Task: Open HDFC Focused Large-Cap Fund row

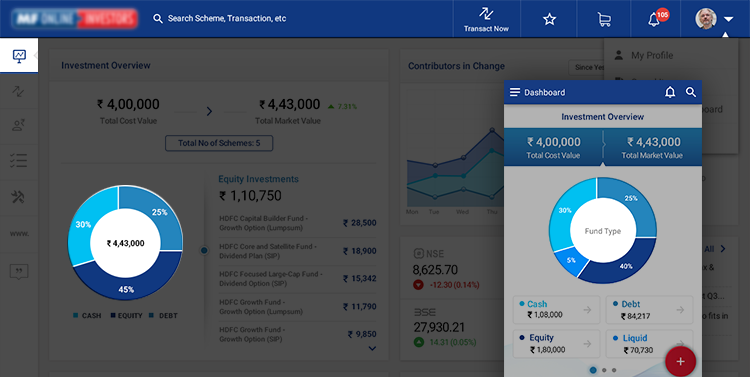Action: (x=298, y=278)
